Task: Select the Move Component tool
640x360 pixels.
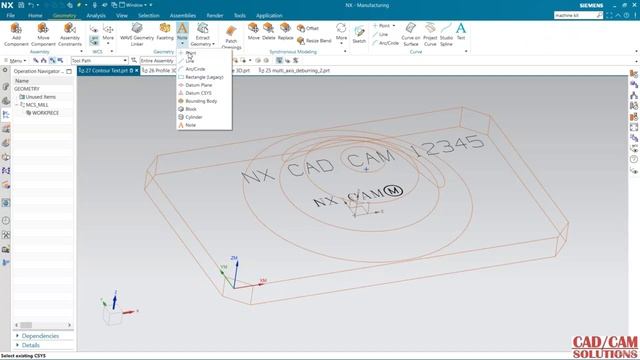Action: tap(43, 34)
